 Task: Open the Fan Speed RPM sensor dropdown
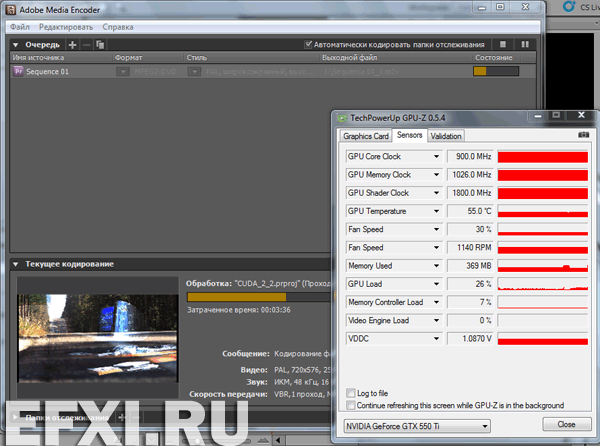[x=436, y=247]
